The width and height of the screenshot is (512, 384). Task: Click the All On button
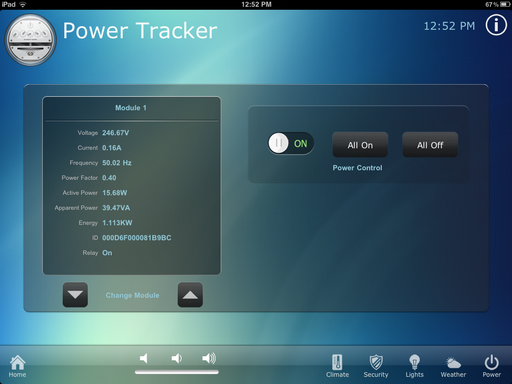pyautogui.click(x=360, y=145)
